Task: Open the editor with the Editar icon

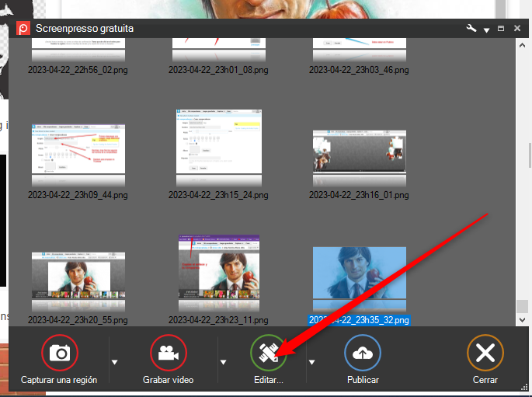Action: pos(269,353)
